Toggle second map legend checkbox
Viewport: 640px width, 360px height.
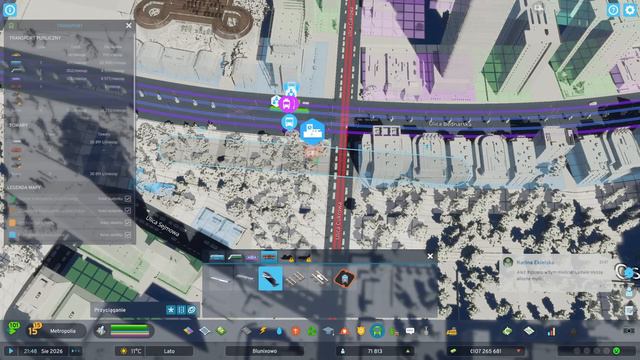coord(128,211)
